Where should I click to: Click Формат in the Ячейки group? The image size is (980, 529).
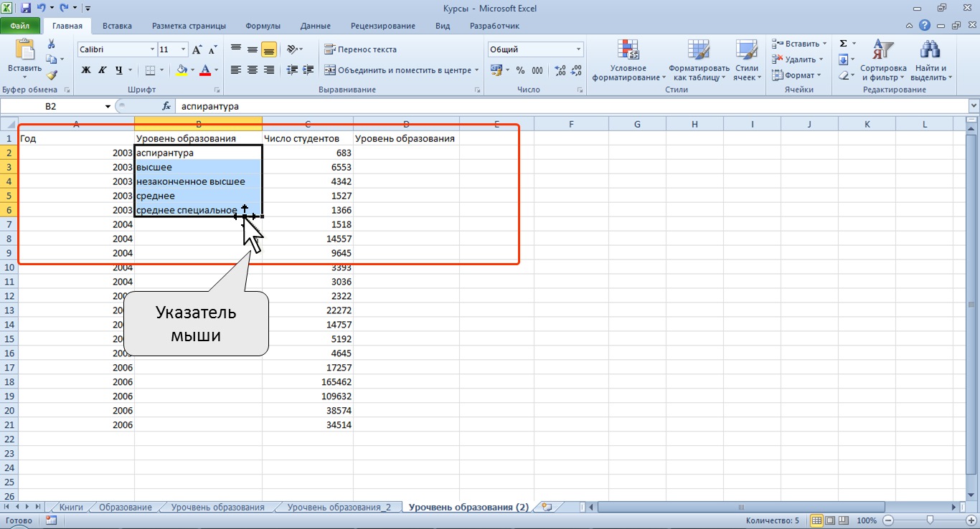796,75
